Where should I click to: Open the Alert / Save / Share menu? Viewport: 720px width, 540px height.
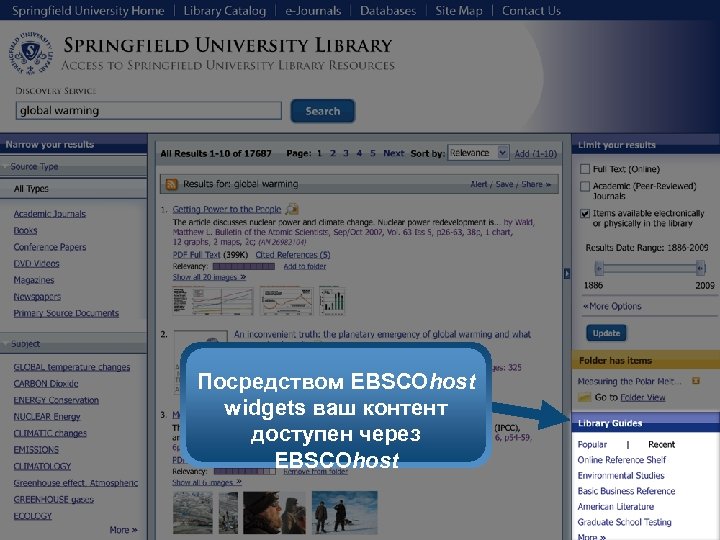pos(510,184)
